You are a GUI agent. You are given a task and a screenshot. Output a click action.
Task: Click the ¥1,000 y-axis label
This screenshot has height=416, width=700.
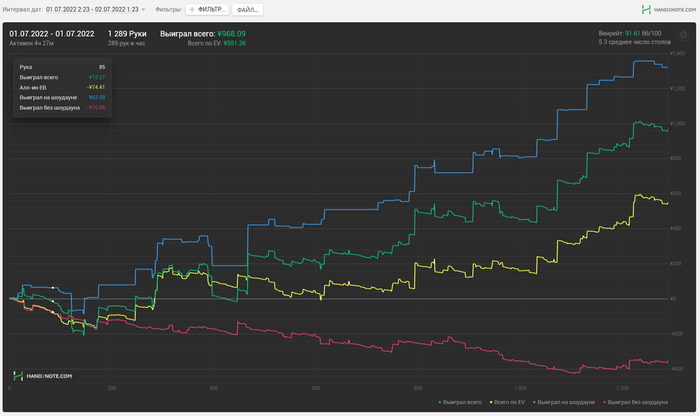(x=677, y=124)
